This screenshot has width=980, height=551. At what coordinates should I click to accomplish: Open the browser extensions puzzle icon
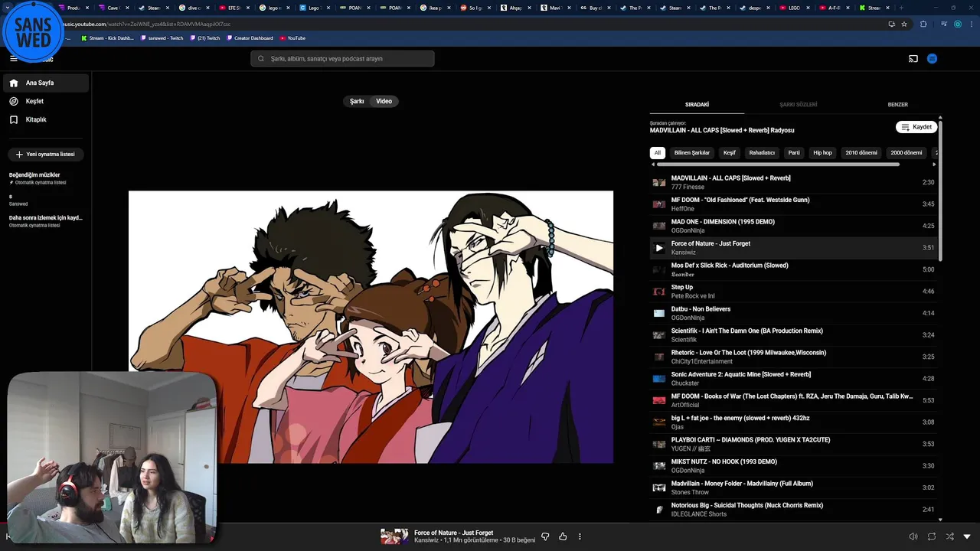tap(923, 24)
